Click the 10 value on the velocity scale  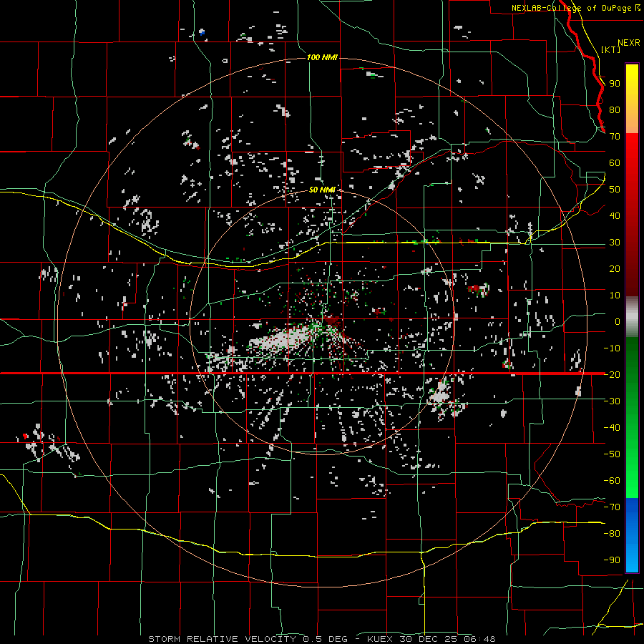pyautogui.click(x=615, y=296)
